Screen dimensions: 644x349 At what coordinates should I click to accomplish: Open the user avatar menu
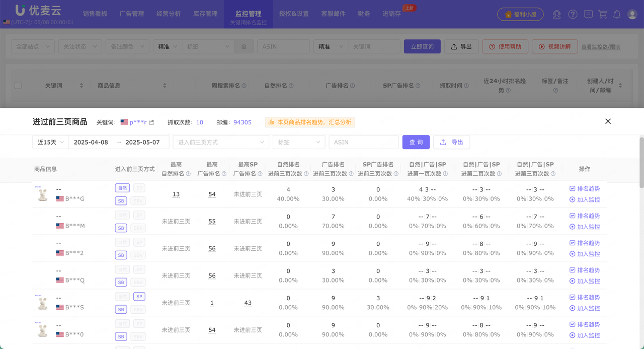pyautogui.click(x=632, y=15)
